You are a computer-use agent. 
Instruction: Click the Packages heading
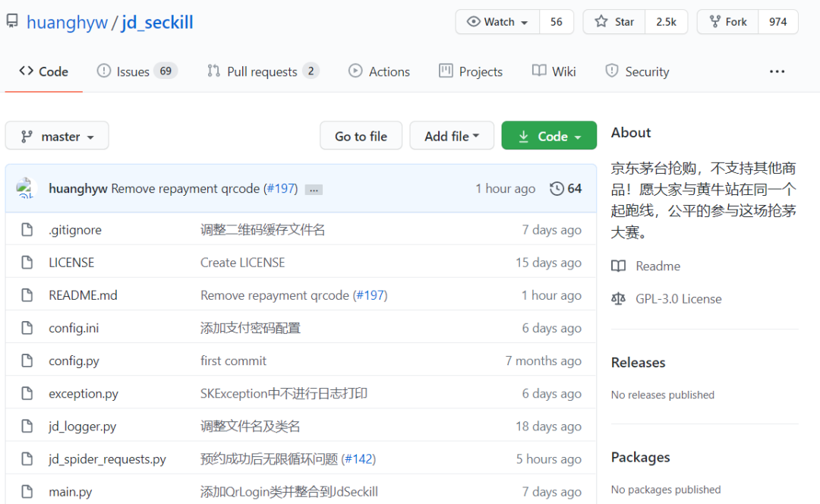tap(640, 458)
